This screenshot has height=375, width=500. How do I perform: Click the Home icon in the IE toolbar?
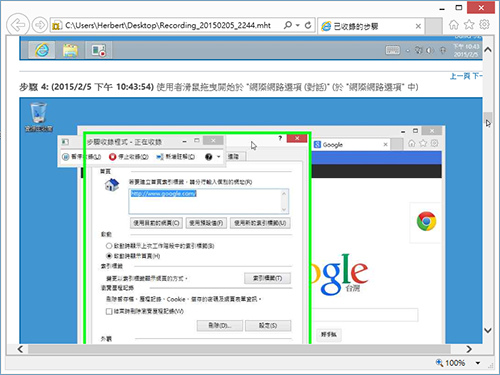click(x=454, y=24)
